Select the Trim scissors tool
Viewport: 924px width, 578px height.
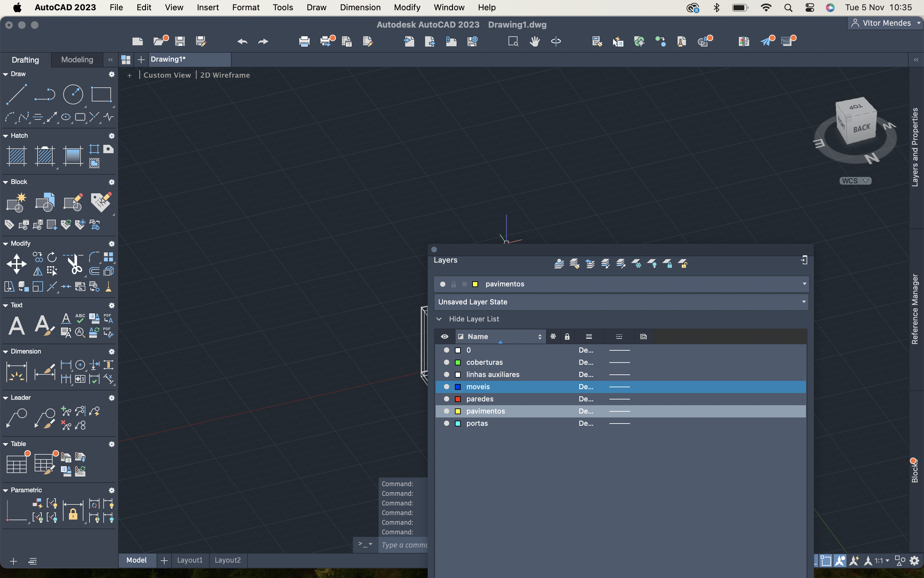[x=74, y=264]
